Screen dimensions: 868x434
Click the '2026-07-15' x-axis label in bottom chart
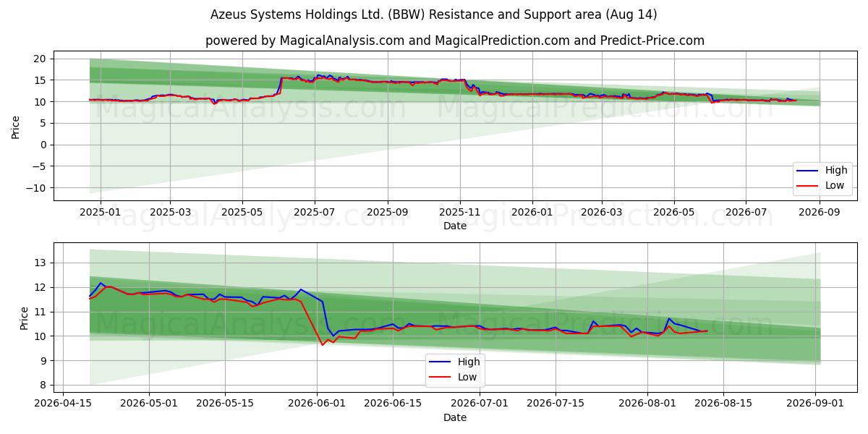coord(556,404)
